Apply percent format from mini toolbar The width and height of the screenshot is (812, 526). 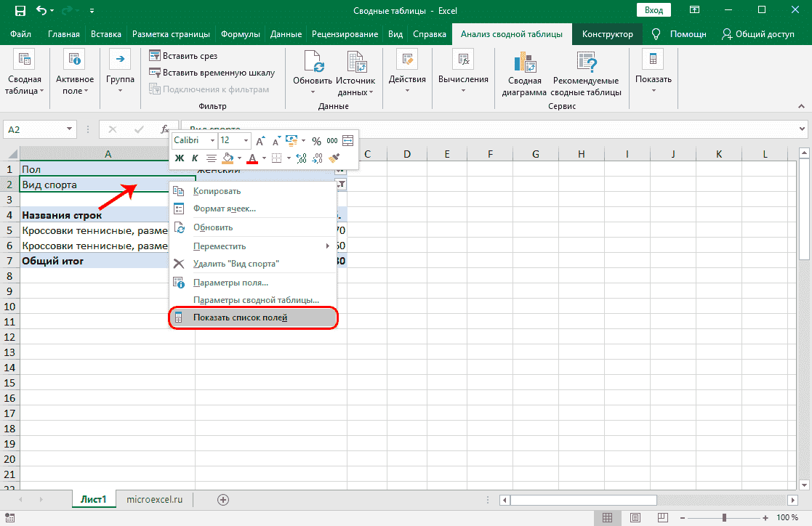[316, 141]
